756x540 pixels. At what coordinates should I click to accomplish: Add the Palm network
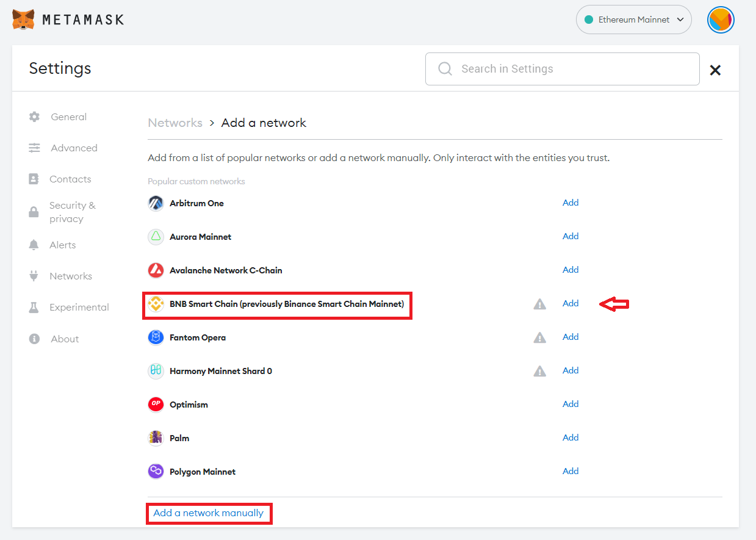tap(571, 437)
